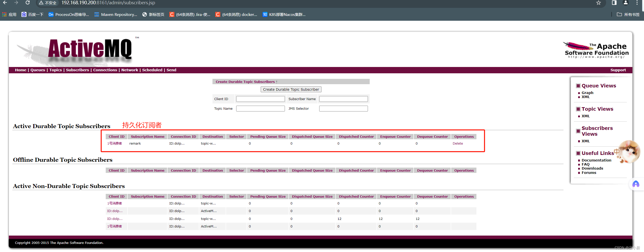
Task: Focus the JMS Selector input field
Action: [343, 108]
